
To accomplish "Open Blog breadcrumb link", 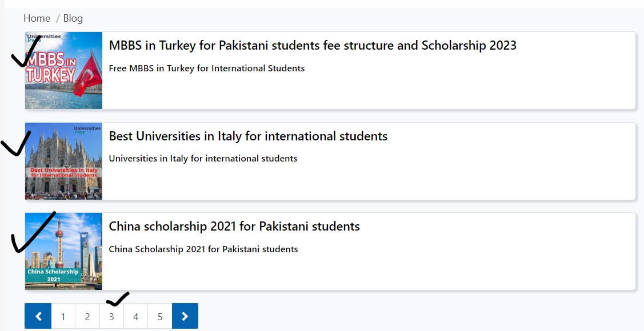I will pyautogui.click(x=73, y=18).
